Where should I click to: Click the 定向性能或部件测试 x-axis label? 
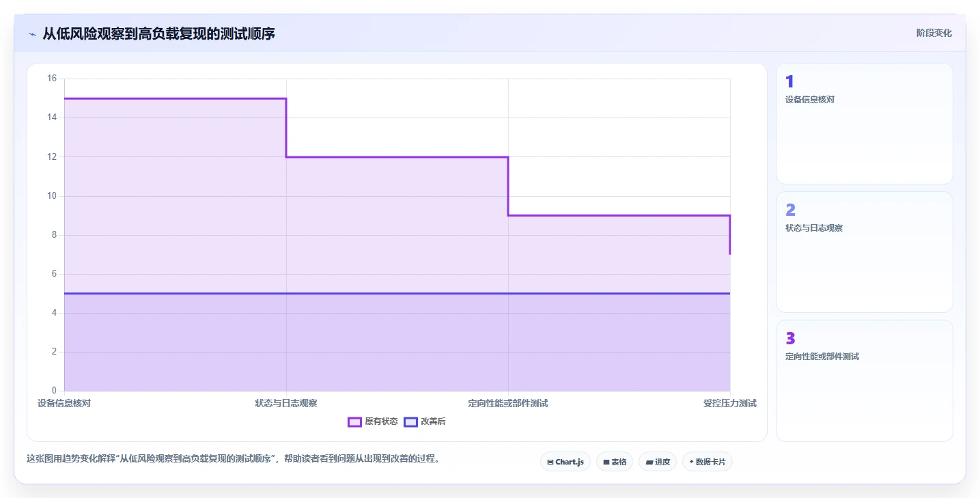(x=508, y=404)
